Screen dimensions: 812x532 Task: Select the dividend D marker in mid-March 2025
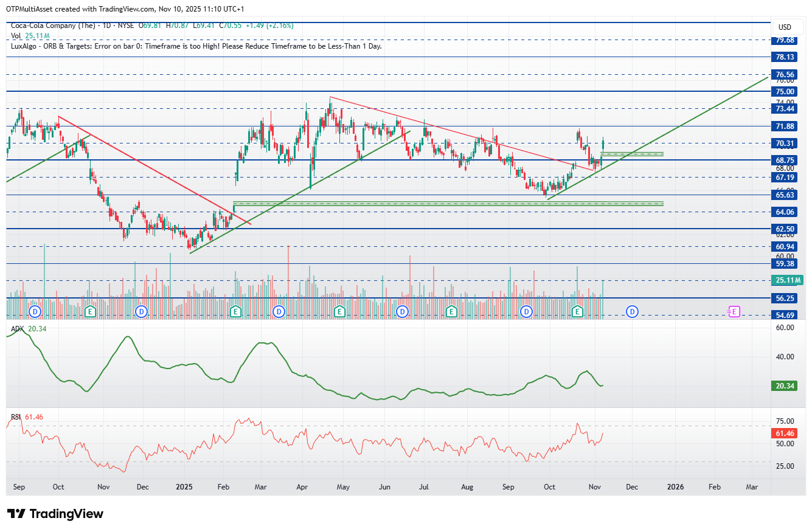(x=279, y=311)
